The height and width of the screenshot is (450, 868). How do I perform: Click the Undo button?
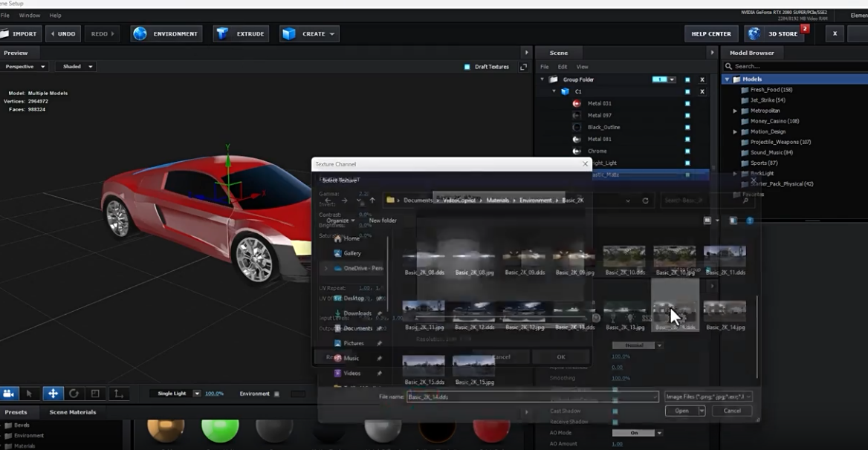click(x=63, y=33)
